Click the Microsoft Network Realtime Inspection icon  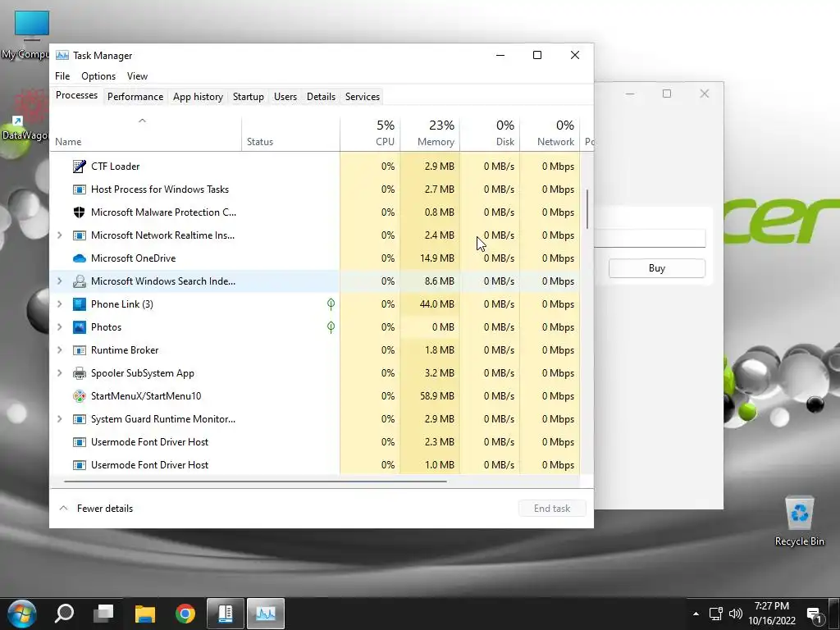80,235
